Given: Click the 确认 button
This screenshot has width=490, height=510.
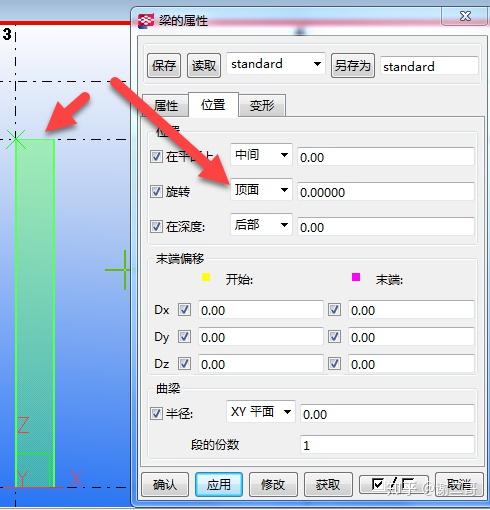Looking at the screenshot, I should 165,484.
